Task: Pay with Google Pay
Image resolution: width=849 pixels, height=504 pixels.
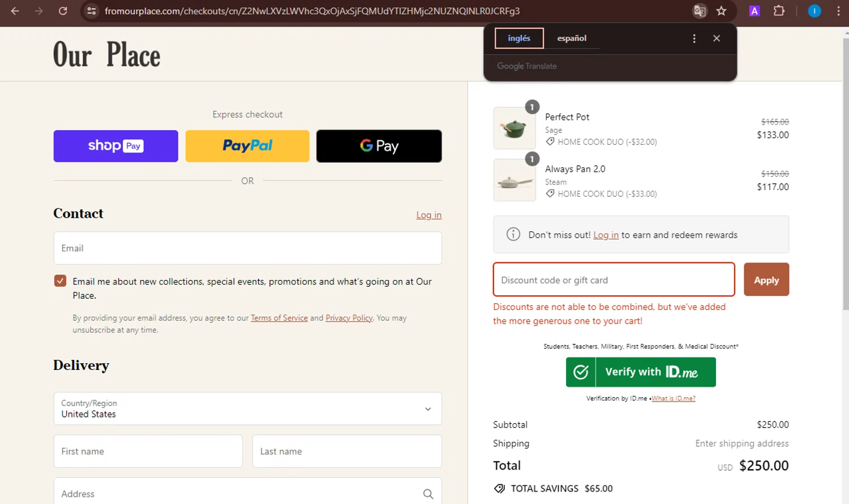Action: click(379, 146)
